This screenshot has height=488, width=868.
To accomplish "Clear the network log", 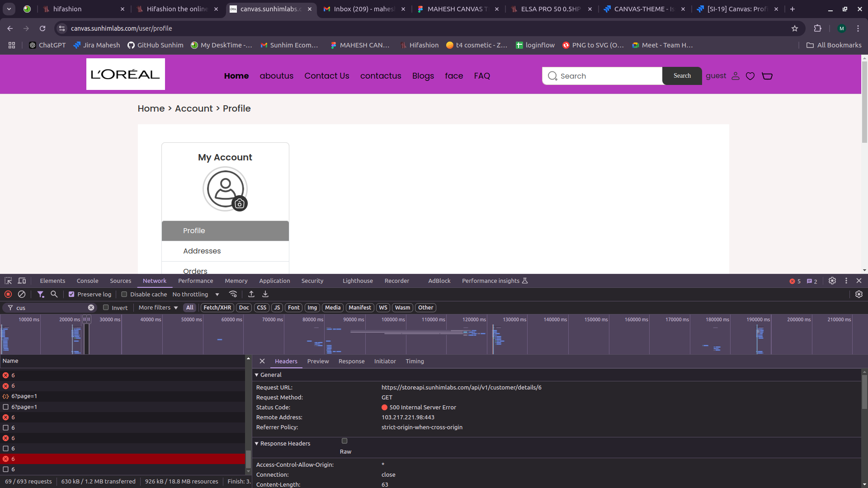I will (x=21, y=294).
